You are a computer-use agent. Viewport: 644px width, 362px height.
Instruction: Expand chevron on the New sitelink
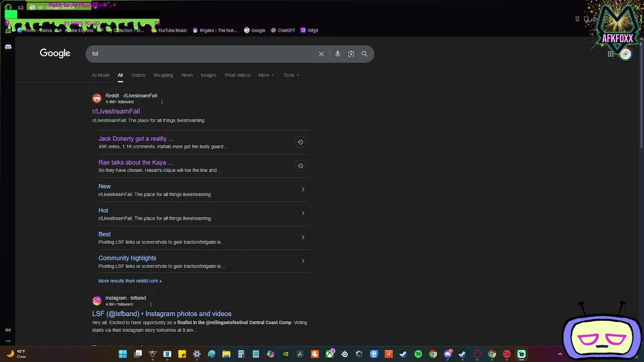(x=303, y=190)
